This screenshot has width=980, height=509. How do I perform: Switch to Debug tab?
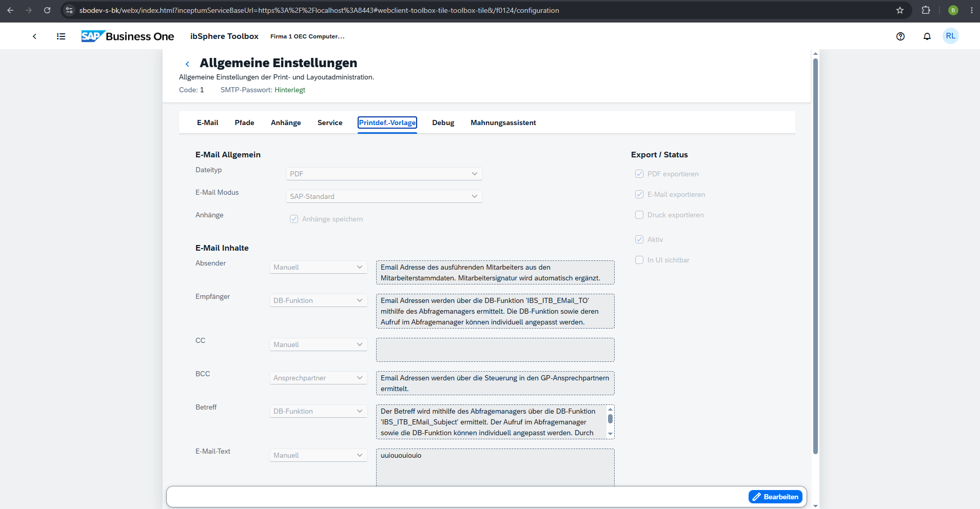[x=443, y=123]
